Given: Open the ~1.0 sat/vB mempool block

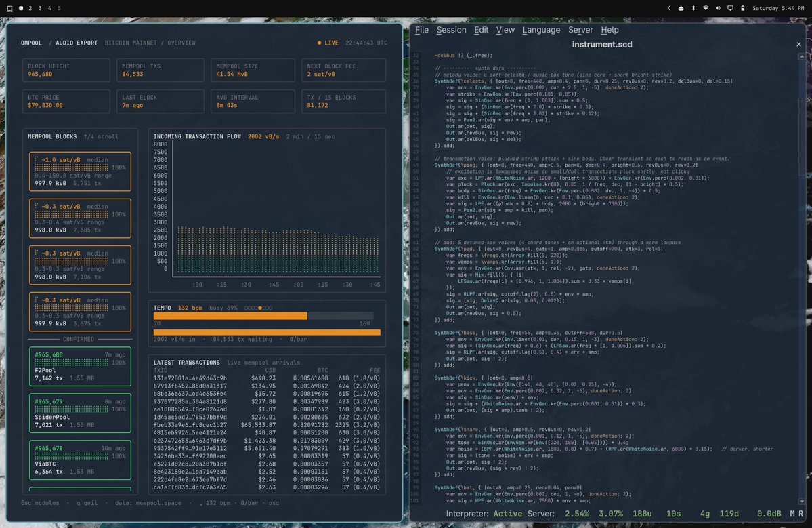Looking at the screenshot, I should pos(81,171).
